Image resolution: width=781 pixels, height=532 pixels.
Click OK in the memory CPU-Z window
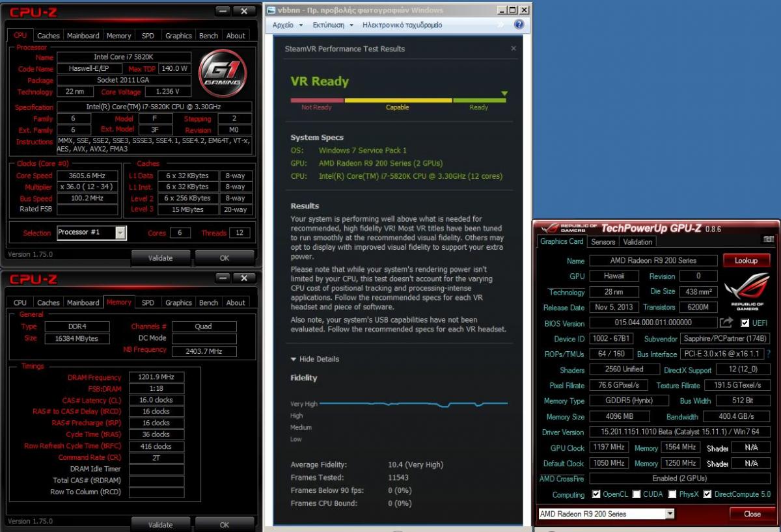(x=225, y=524)
